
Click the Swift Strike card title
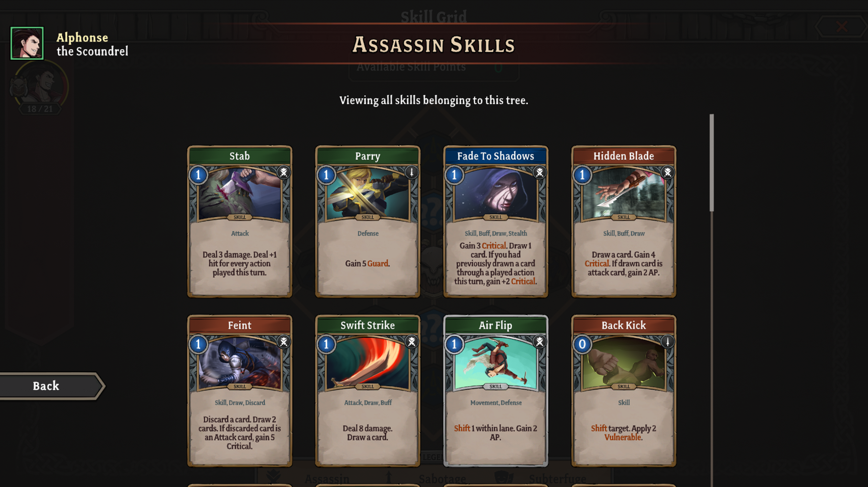368,325
